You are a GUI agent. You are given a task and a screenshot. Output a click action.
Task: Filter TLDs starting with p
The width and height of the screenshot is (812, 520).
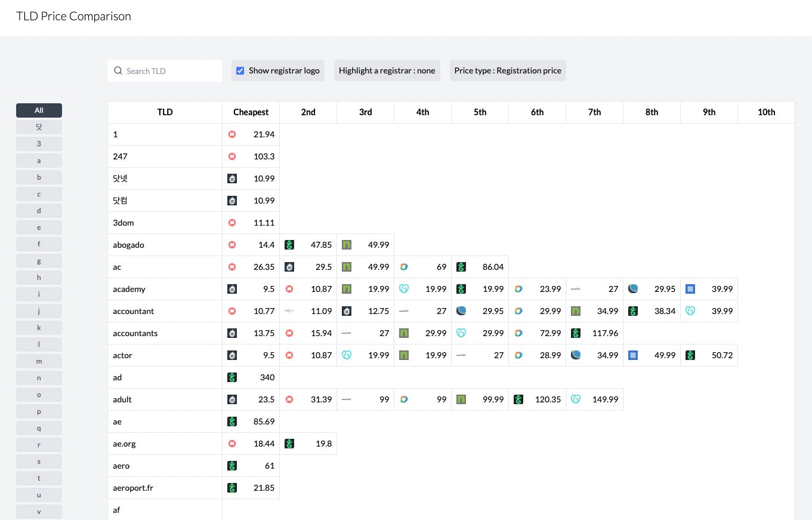tap(39, 411)
